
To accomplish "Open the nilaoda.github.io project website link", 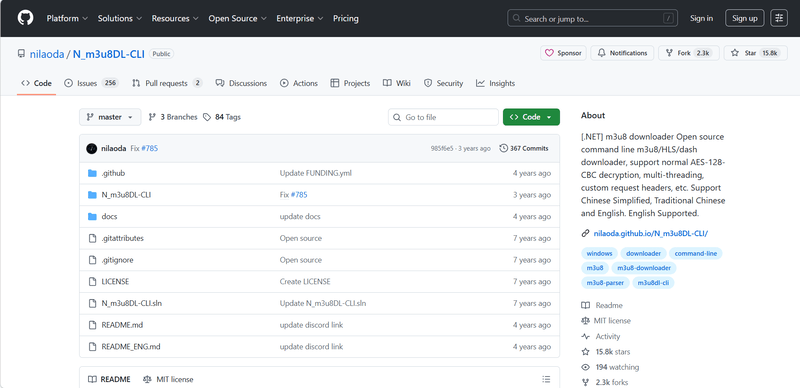I will pos(651,233).
